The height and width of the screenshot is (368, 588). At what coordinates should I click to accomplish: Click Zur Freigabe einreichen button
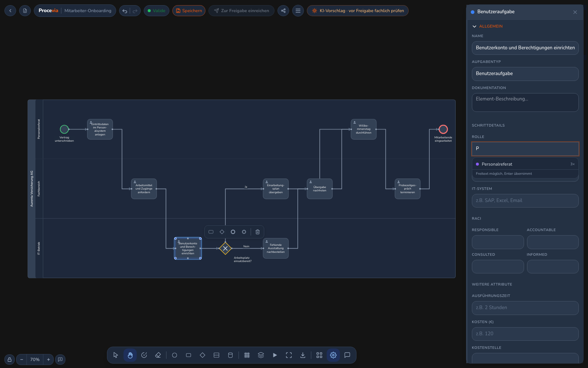click(241, 11)
